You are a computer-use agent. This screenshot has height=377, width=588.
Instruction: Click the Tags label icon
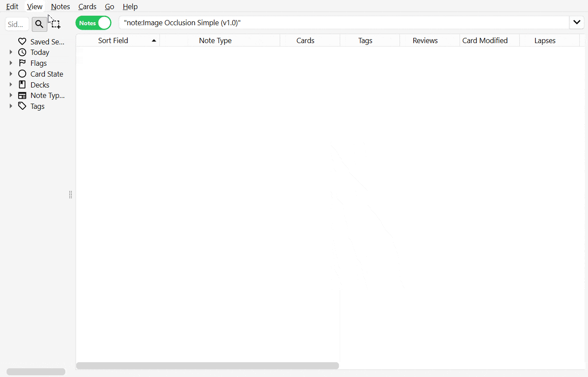pyautogui.click(x=22, y=106)
